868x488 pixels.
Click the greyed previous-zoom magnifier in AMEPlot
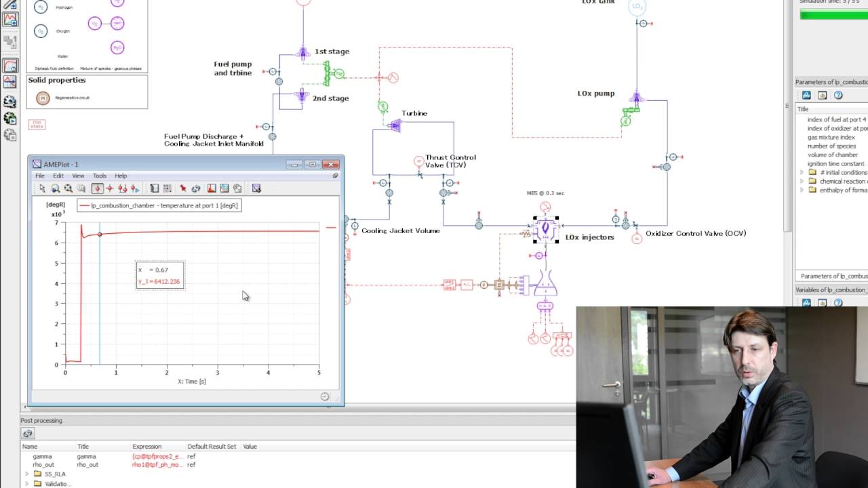click(x=81, y=188)
